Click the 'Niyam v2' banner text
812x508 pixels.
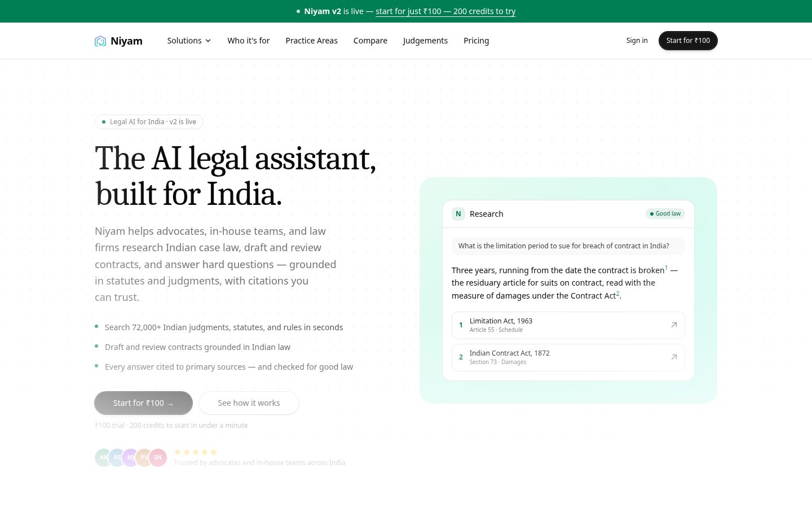[323, 11]
